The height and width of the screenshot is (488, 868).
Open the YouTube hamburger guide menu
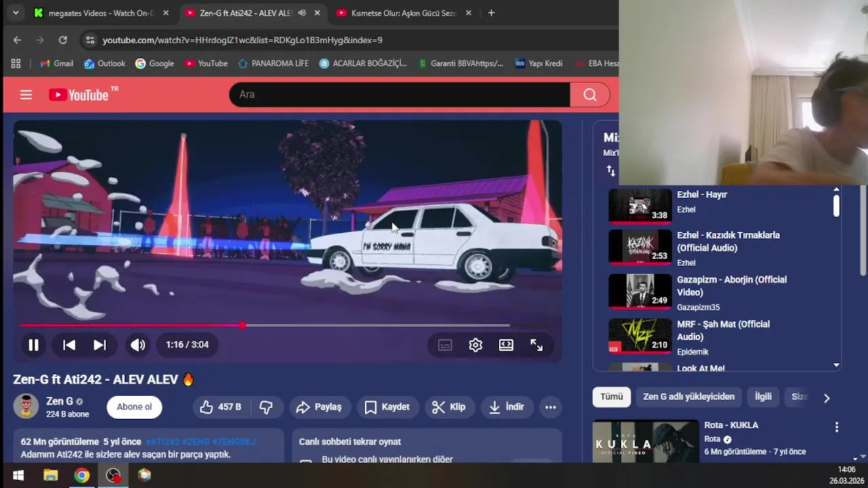26,95
